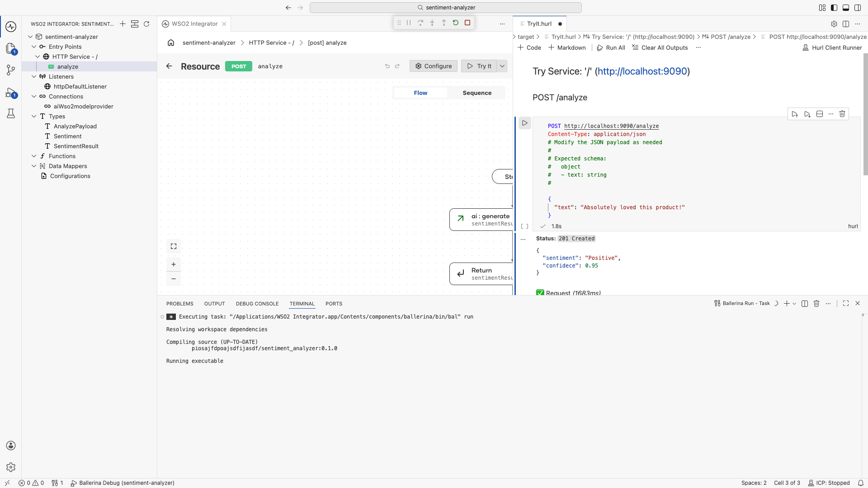The width and height of the screenshot is (868, 488).
Task: Open the notebook settings gear
Action: click(x=834, y=24)
